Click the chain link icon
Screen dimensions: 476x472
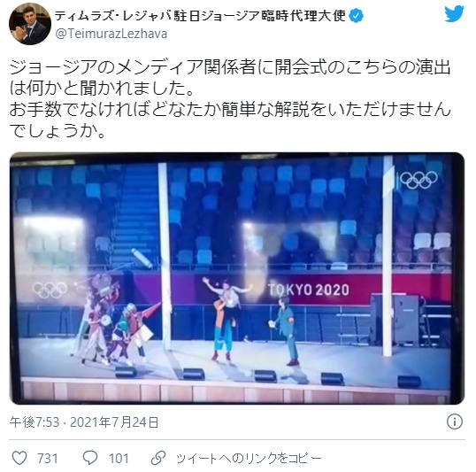tap(158, 458)
